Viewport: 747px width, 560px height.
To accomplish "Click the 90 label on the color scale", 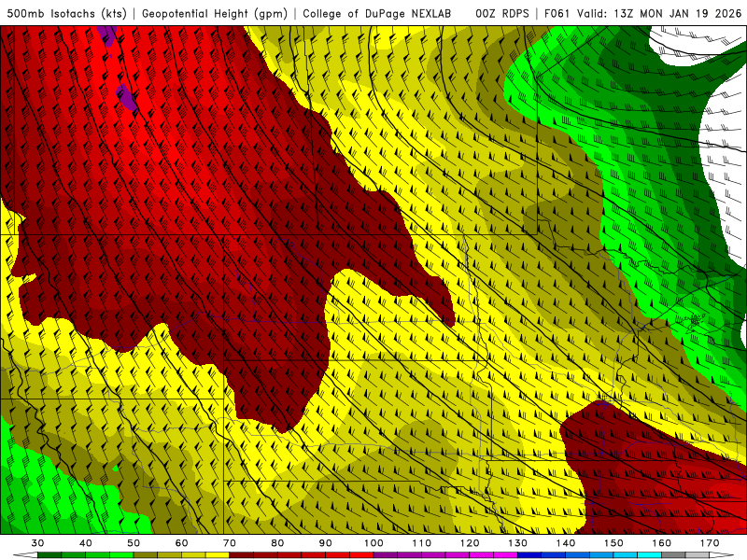I will [x=325, y=543].
